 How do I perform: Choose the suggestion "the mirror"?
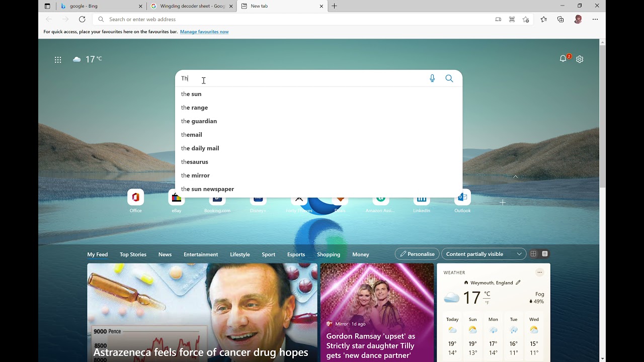318,175
